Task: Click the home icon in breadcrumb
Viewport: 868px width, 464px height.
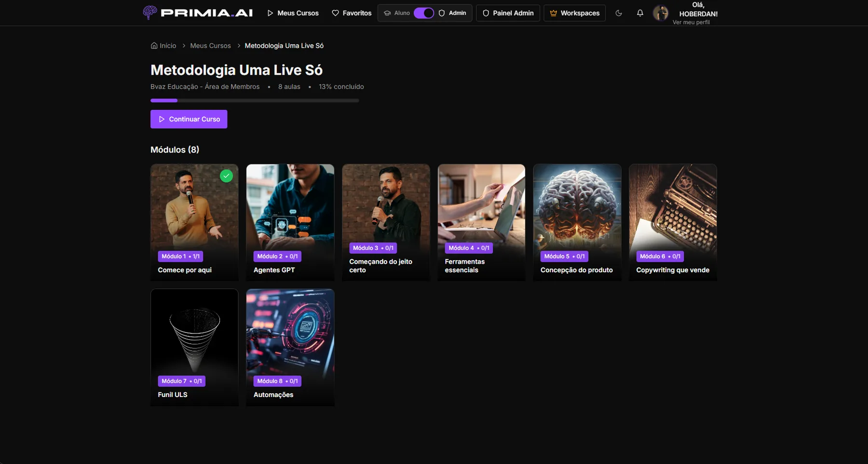Action: coord(154,46)
